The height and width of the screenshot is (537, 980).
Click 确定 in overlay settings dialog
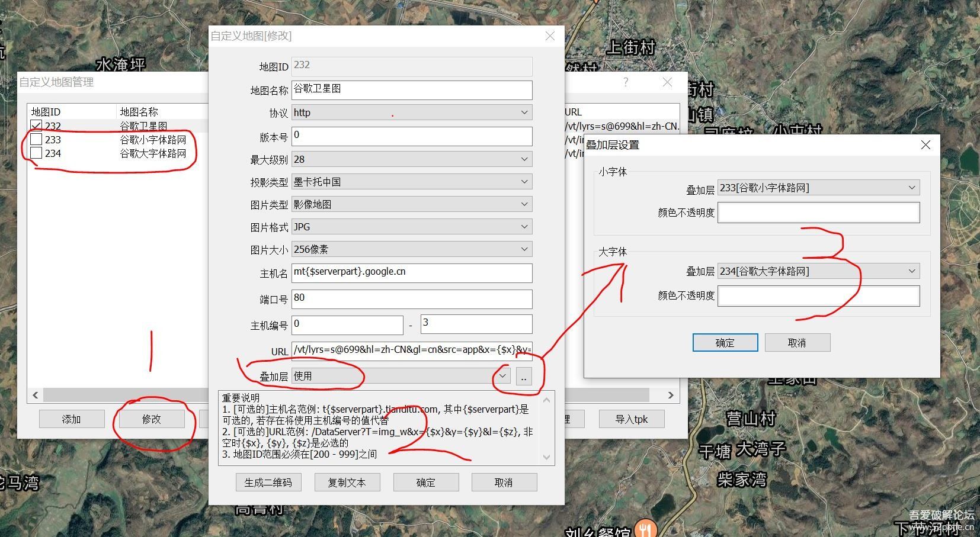click(725, 343)
